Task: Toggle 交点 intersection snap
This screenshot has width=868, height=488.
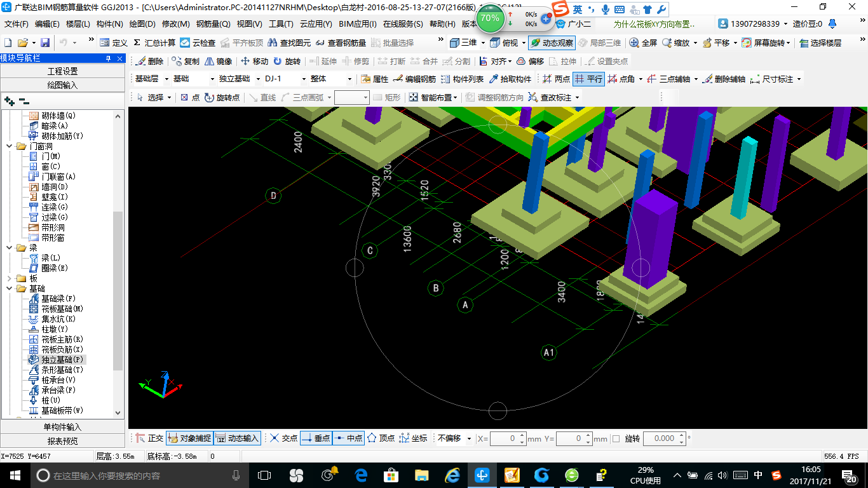Action: click(x=283, y=438)
